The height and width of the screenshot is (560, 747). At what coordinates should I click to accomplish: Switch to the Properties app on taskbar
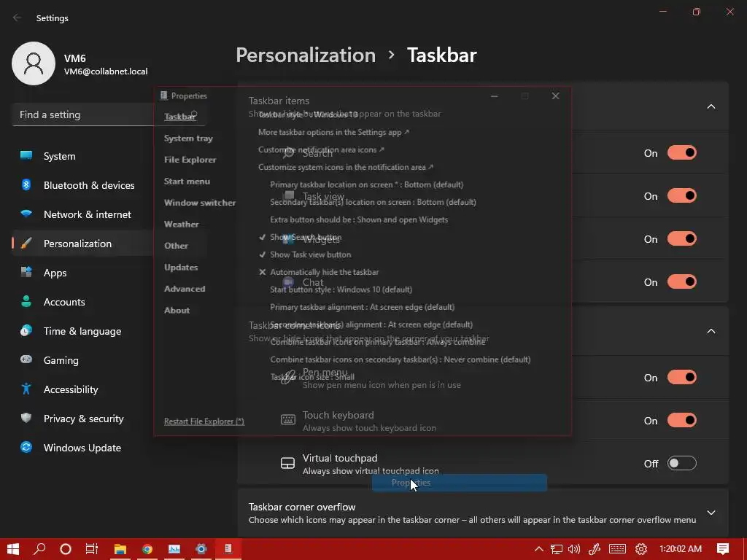tap(228, 549)
